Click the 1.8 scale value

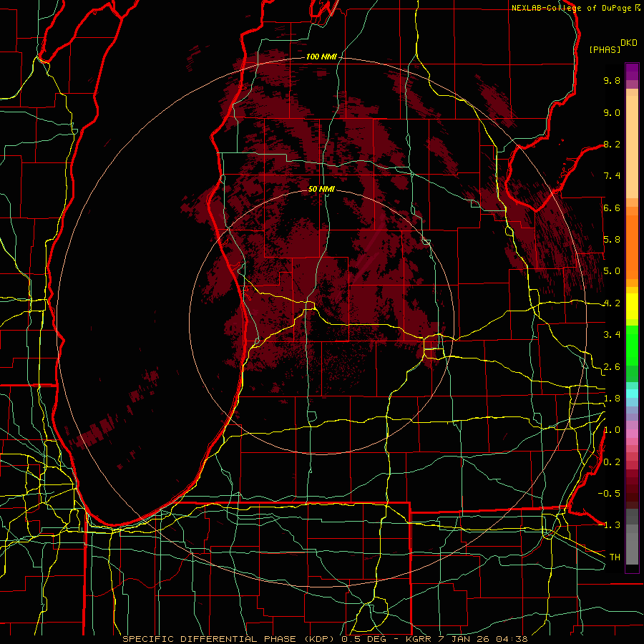coord(612,399)
